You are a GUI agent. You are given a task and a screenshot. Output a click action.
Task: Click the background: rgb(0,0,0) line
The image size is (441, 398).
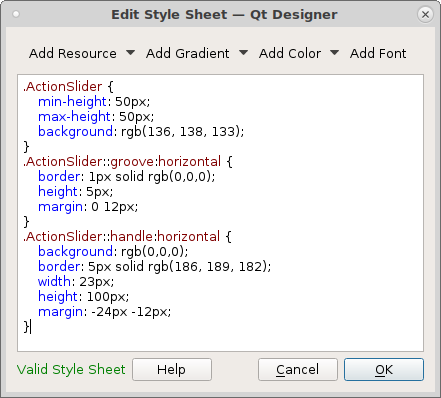(113, 251)
